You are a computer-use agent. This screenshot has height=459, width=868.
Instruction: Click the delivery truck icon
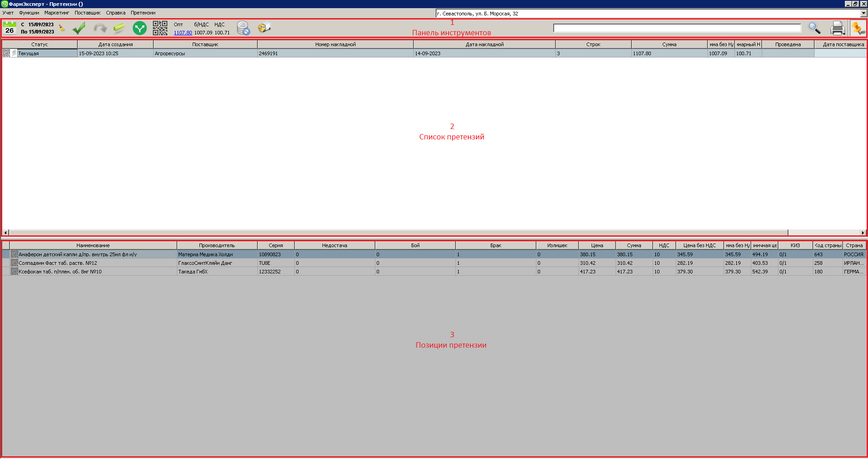click(x=264, y=28)
